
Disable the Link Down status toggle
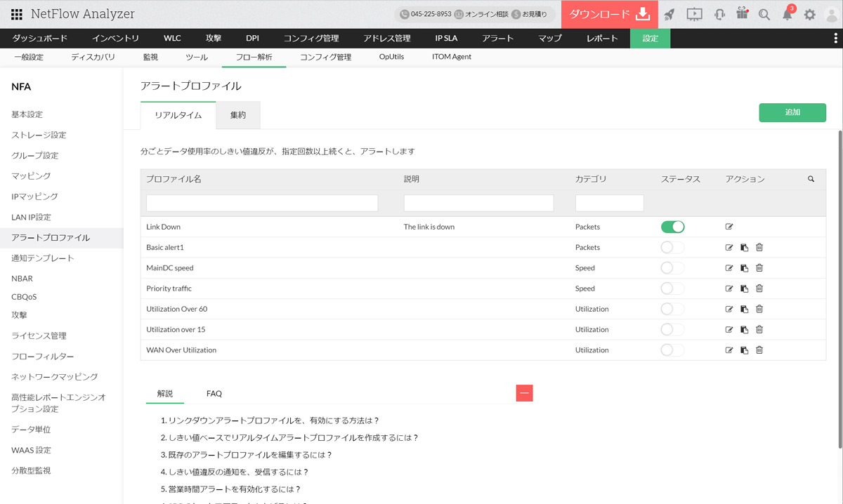coord(672,227)
